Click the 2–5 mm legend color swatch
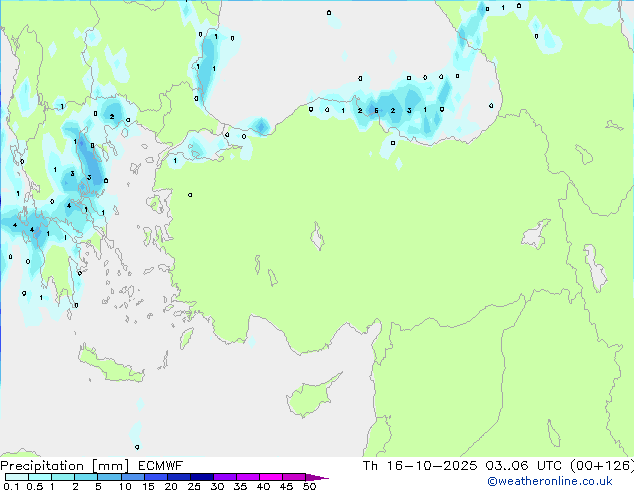Screen dimensions: 634x490 click(86, 477)
